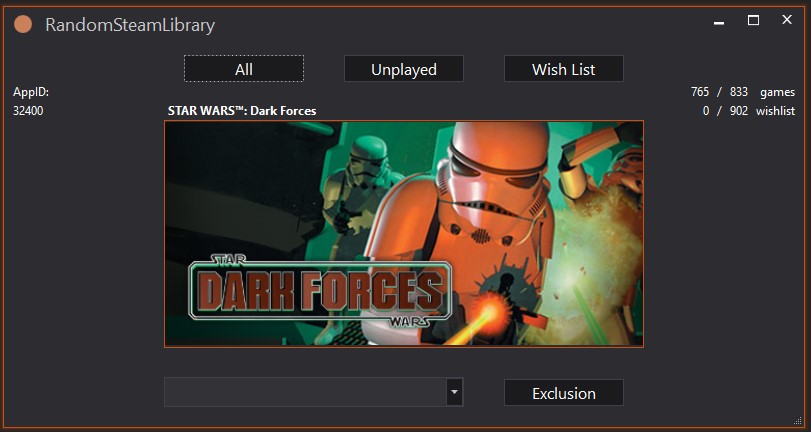Click the AppID label
The width and height of the screenshot is (811, 432).
31,92
